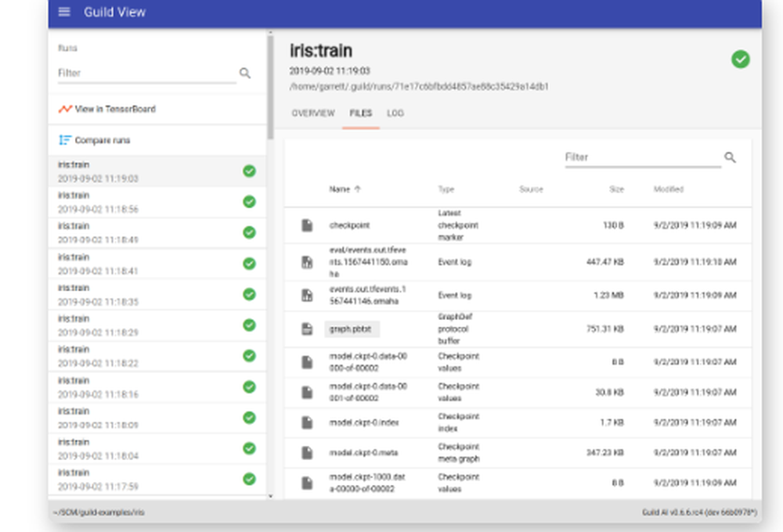This screenshot has width=783, height=532.
Task: Focus the runs Filter input field
Action: pos(147,74)
